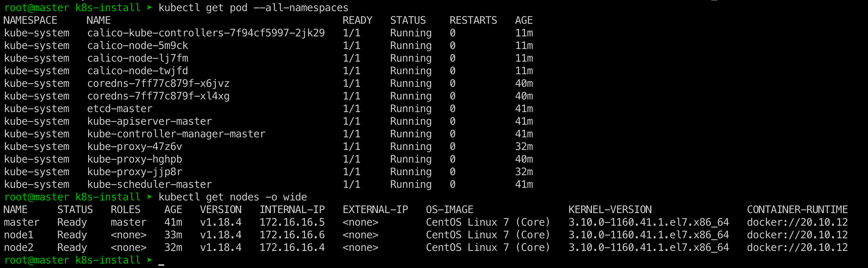The height and width of the screenshot is (268, 868).
Task: Select master's internal IP 172.16.16.5
Action: [292, 222]
